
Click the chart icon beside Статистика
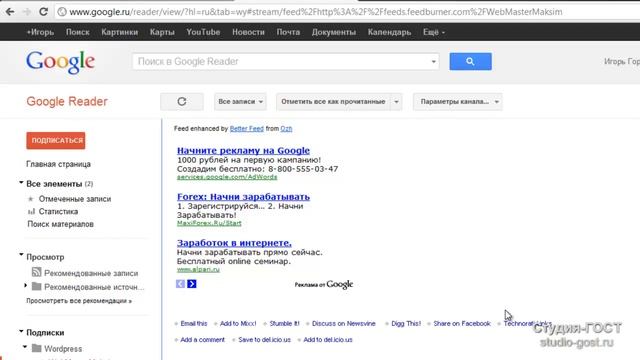coord(31,211)
